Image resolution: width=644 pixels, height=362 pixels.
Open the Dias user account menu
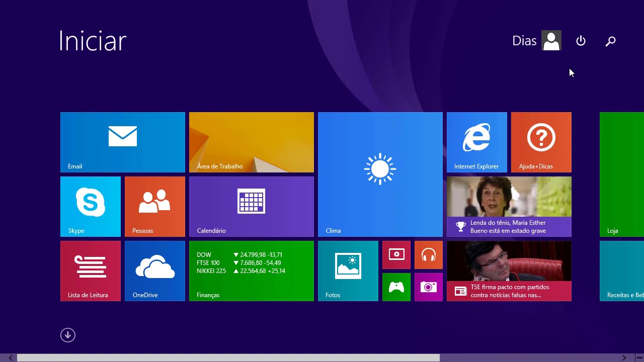pos(536,41)
